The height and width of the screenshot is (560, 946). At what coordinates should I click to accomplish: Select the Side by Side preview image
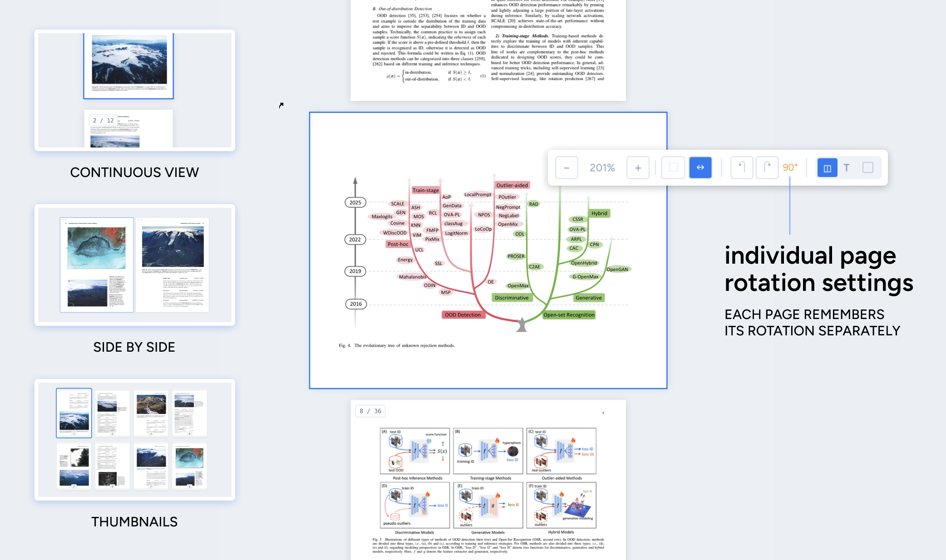135,265
